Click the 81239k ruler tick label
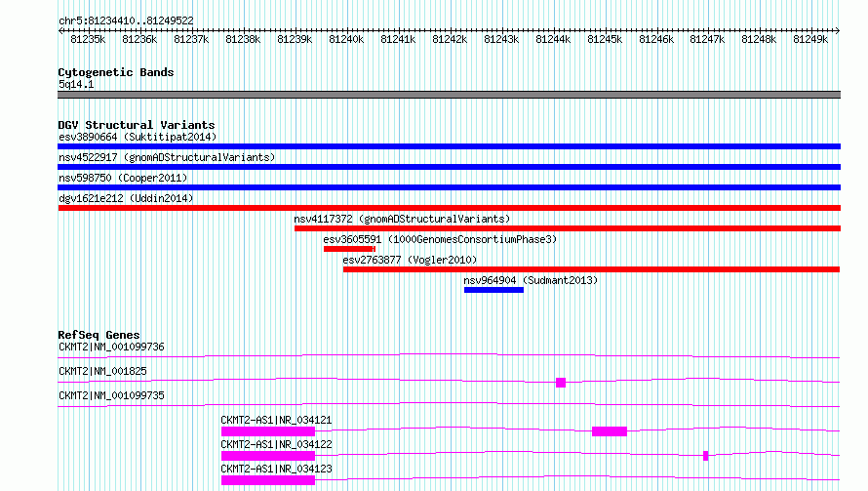 tap(295, 39)
